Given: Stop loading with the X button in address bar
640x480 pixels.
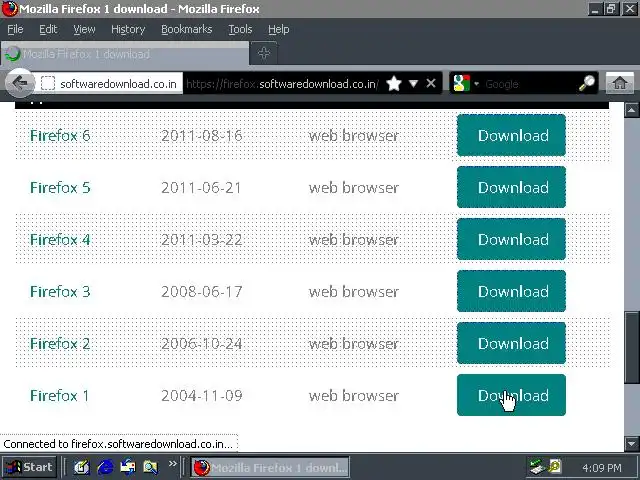Looking at the screenshot, I should [x=431, y=83].
